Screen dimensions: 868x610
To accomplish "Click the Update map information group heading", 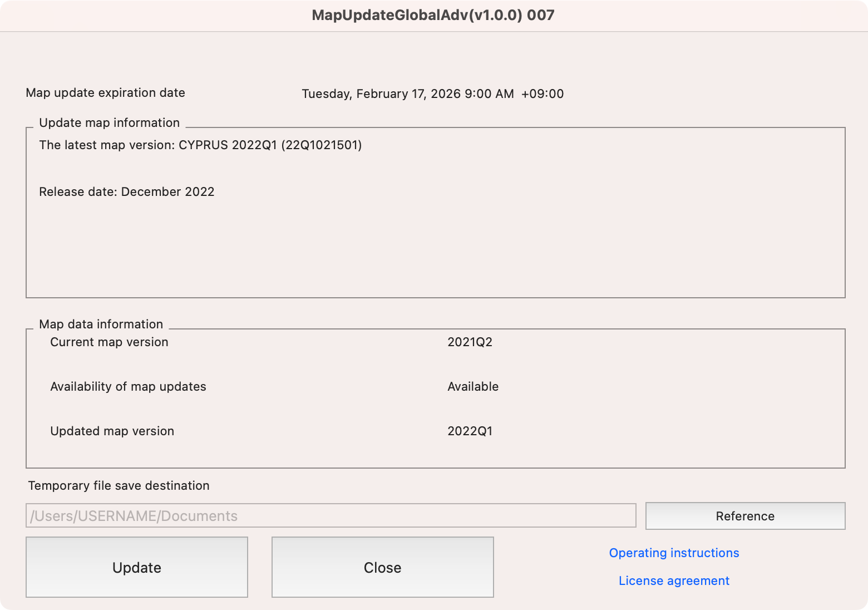I will pyautogui.click(x=109, y=123).
